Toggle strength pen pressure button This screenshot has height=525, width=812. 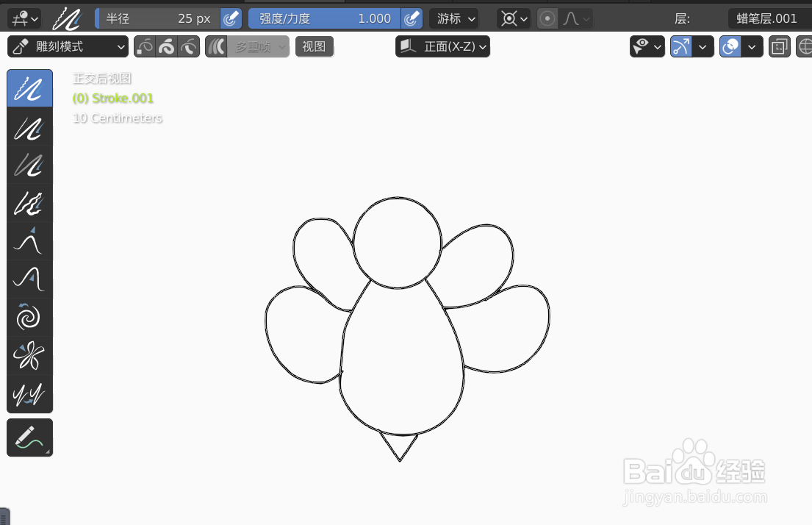[x=412, y=18]
